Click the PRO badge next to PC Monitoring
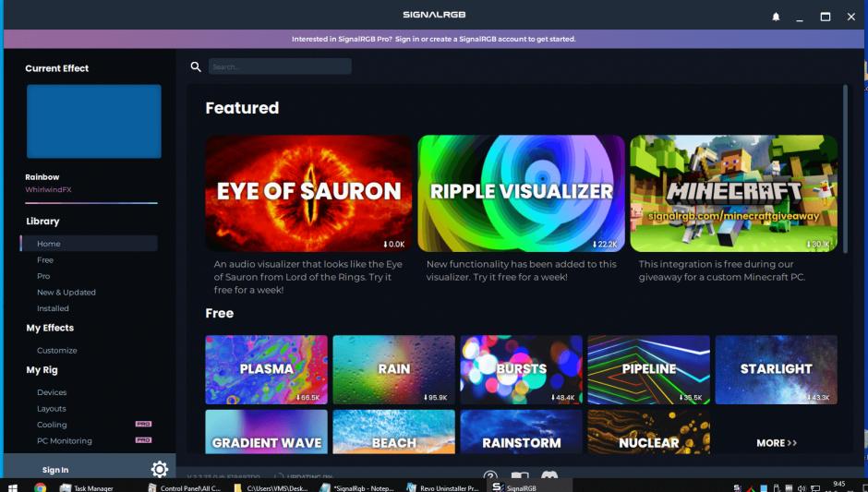 pyautogui.click(x=143, y=440)
